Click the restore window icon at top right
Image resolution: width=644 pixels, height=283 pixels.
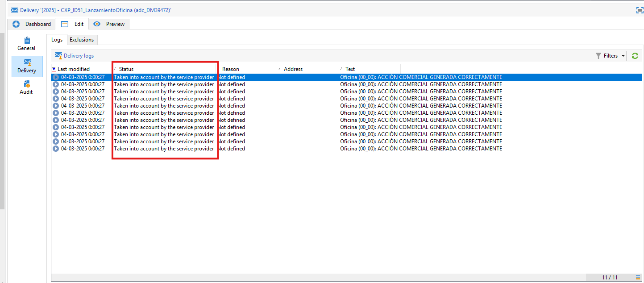pyautogui.click(x=639, y=10)
